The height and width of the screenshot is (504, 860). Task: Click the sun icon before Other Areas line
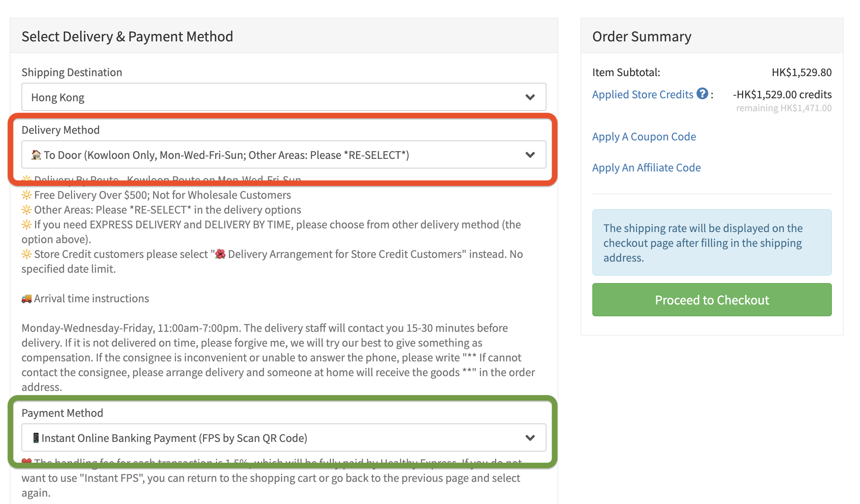(27, 210)
